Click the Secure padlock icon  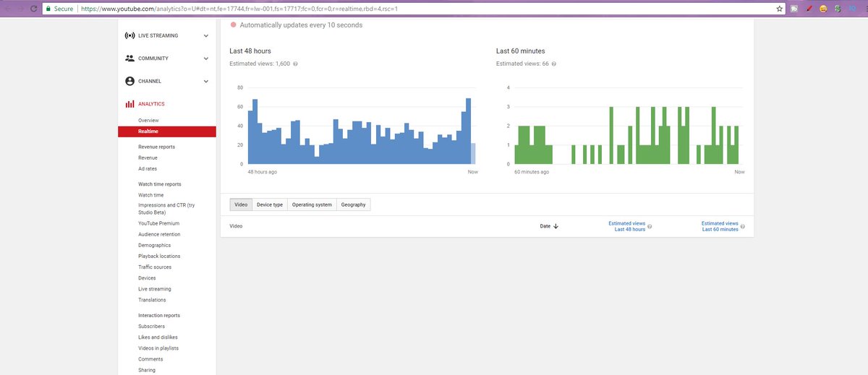(48, 9)
